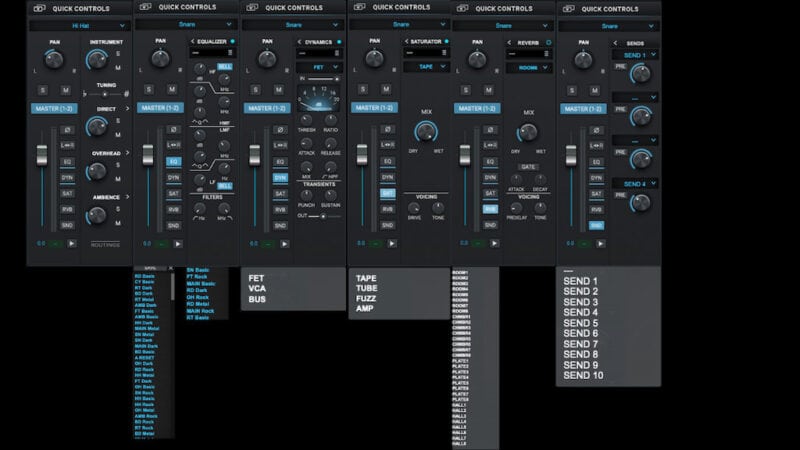800x450 pixels.
Task: Open the TAPE saturator type dropdown
Action: [426, 67]
